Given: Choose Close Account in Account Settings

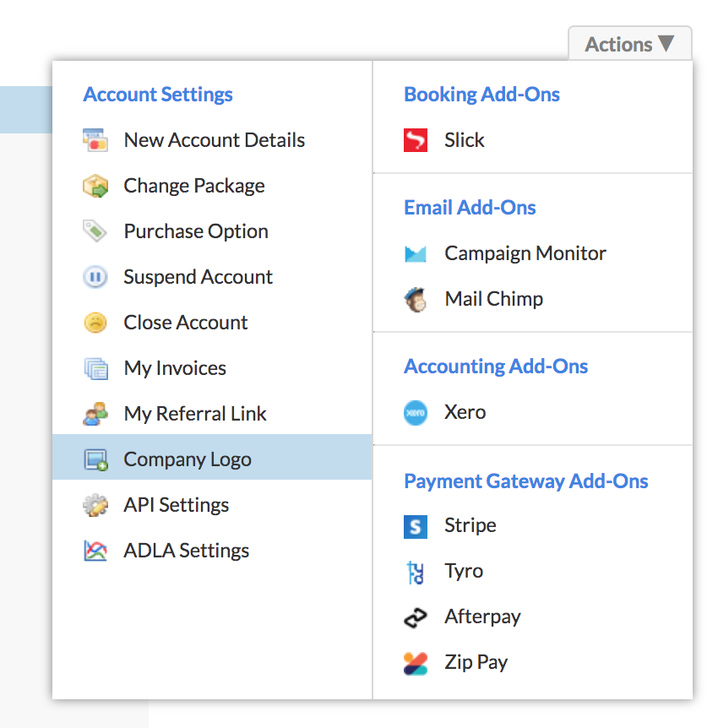Looking at the screenshot, I should (x=212, y=323).
